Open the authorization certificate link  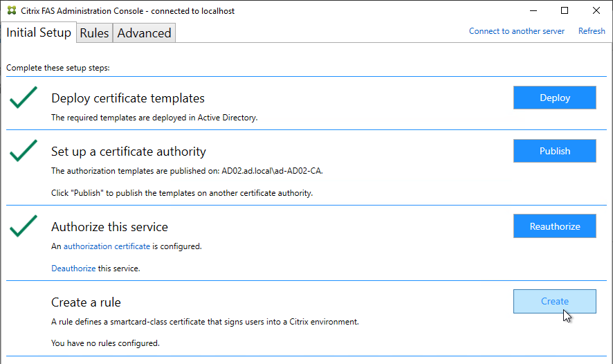(x=107, y=246)
